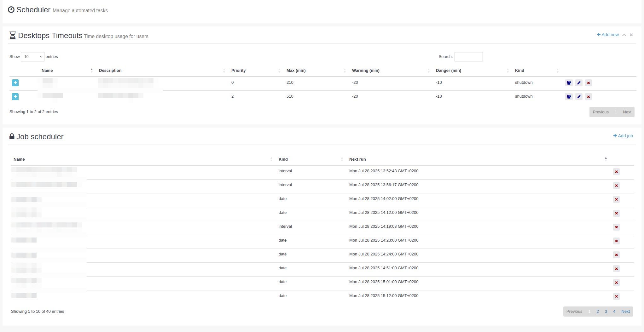Click users icon for priority 0 timeout
644x332 pixels.
(569, 83)
